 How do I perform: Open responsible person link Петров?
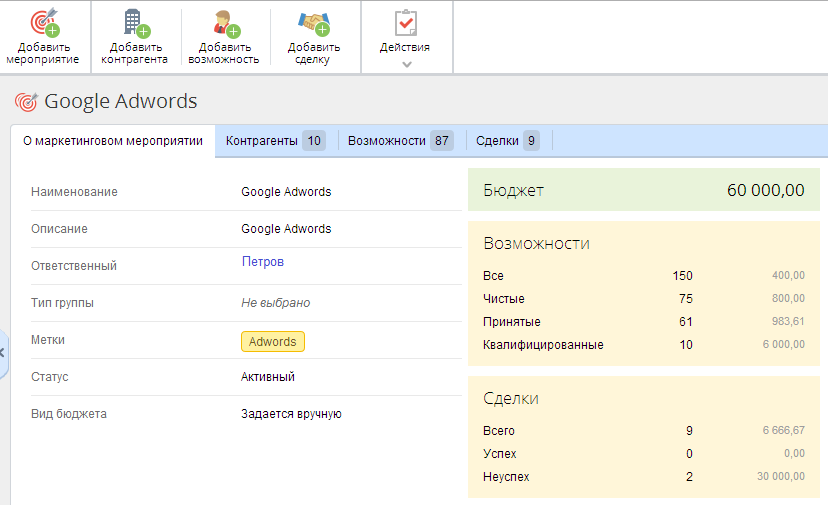262,261
